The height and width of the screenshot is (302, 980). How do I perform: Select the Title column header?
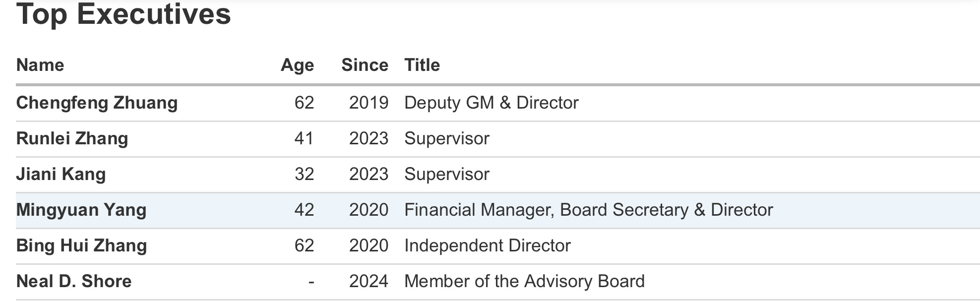422,65
